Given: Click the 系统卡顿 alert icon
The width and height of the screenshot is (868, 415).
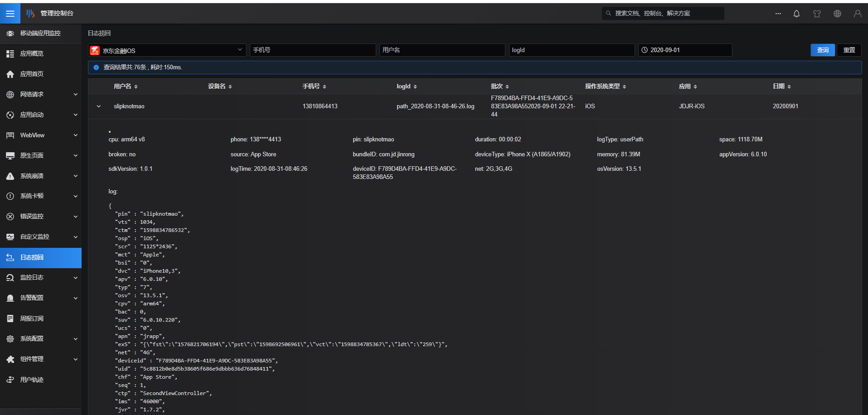Looking at the screenshot, I should click(10, 196).
